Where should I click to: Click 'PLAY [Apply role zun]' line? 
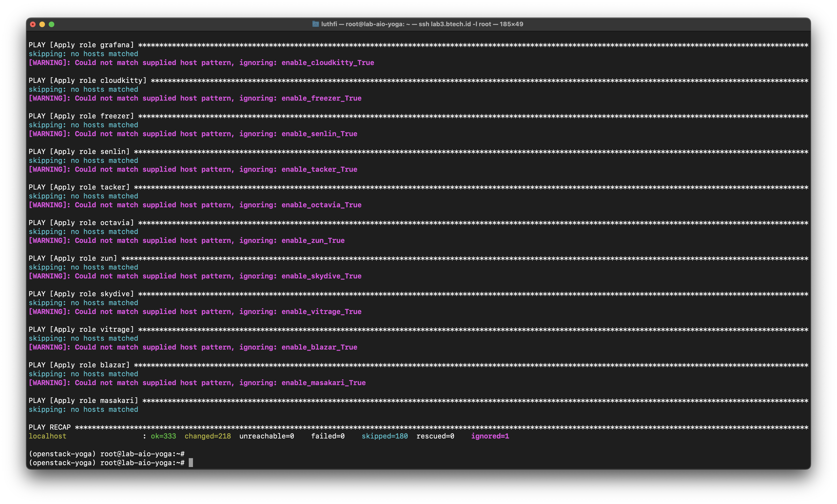418,258
